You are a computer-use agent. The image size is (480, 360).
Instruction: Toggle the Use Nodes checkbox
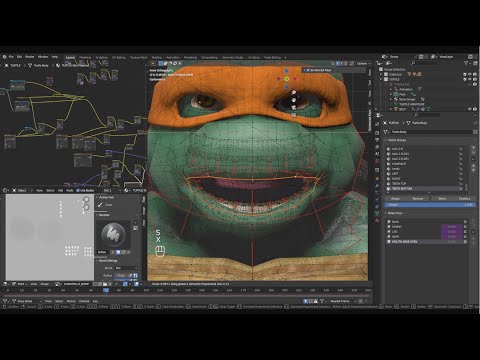pos(78,190)
